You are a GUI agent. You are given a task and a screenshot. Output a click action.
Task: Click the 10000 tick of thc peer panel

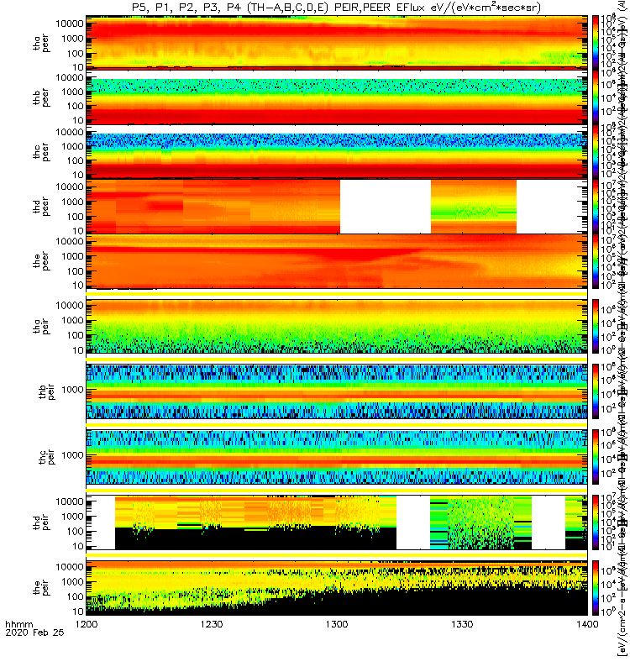[x=70, y=132]
